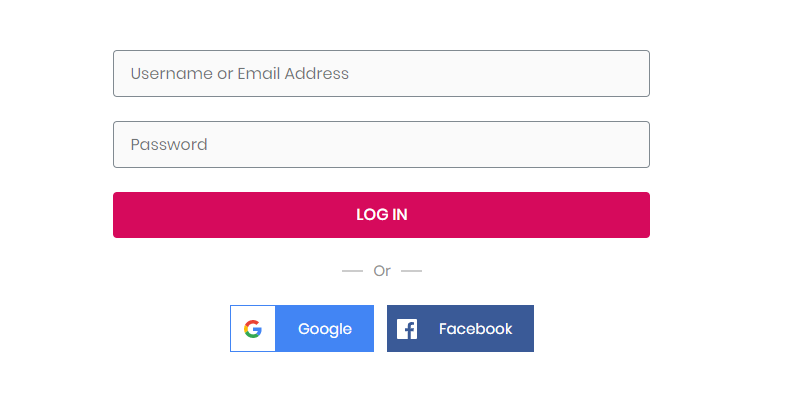The image size is (794, 399).
Task: Click the divider line right of 'Or'
Action: (411, 271)
